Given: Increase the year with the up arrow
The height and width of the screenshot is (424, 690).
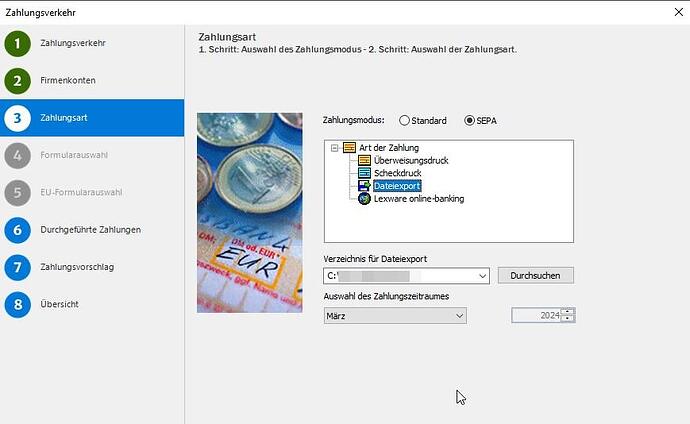Looking at the screenshot, I should tap(568, 312).
